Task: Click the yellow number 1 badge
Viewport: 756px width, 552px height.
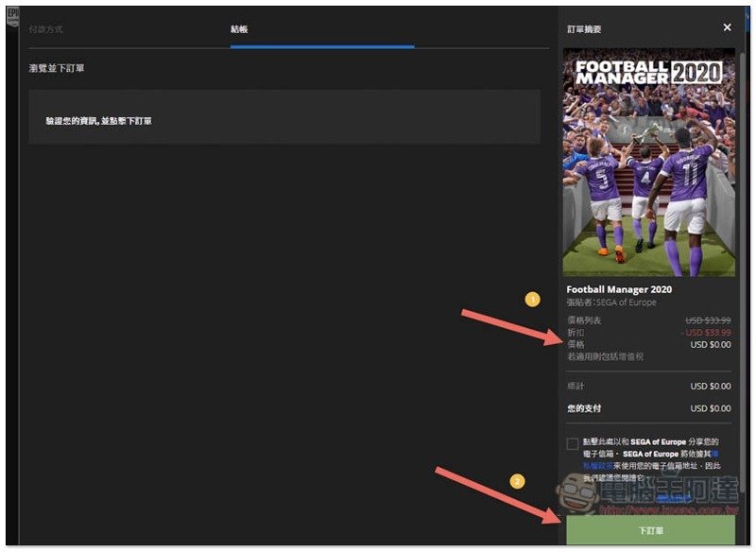Action: pyautogui.click(x=532, y=300)
